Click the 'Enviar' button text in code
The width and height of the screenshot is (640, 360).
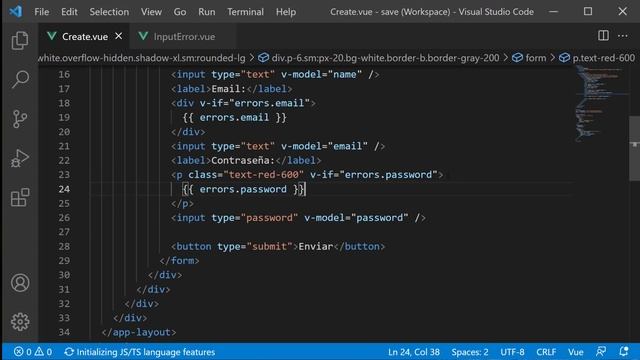(x=316, y=247)
